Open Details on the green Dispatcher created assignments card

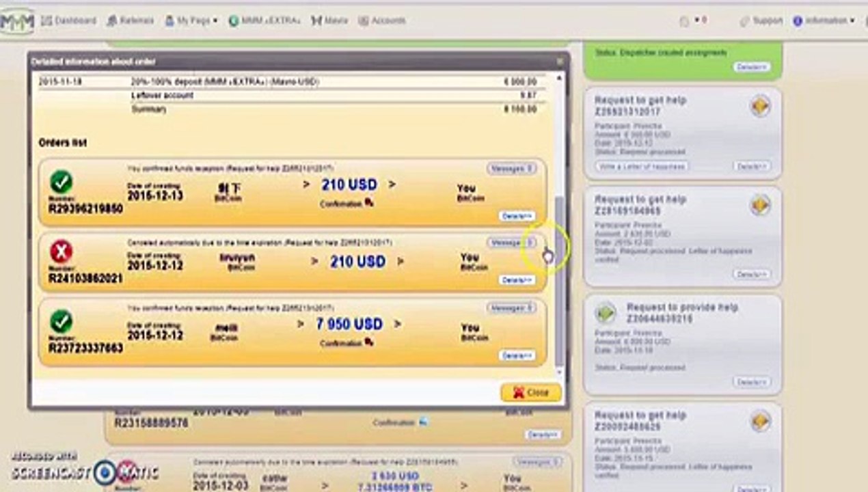click(x=752, y=67)
